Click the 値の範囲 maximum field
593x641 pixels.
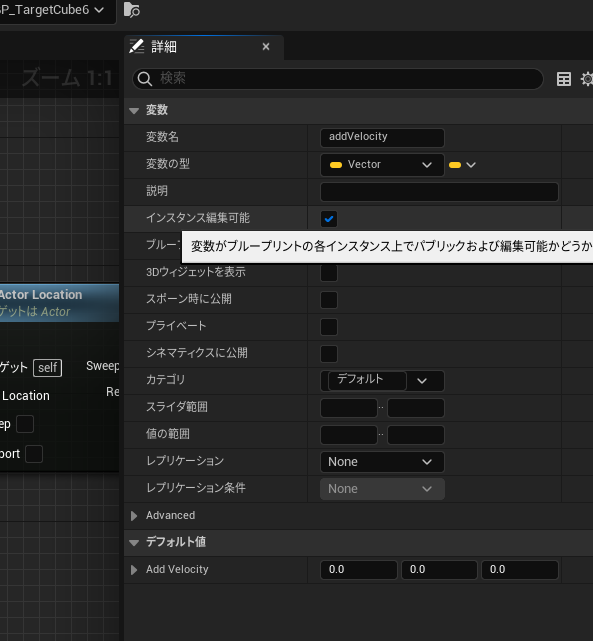click(x=416, y=435)
